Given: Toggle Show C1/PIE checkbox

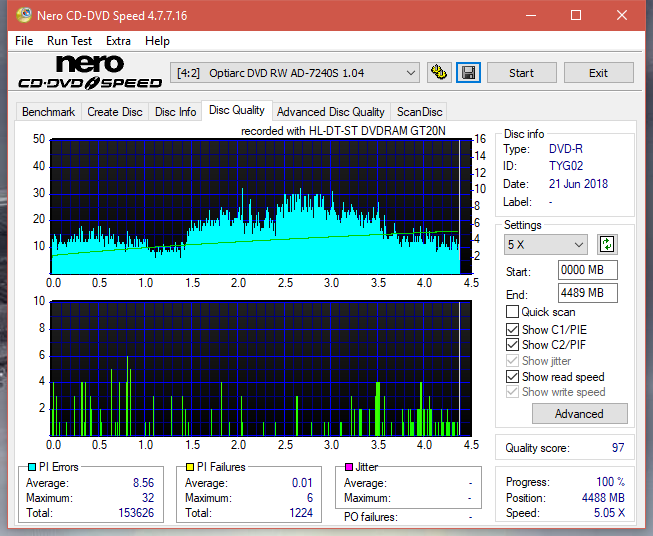Looking at the screenshot, I should point(512,329).
